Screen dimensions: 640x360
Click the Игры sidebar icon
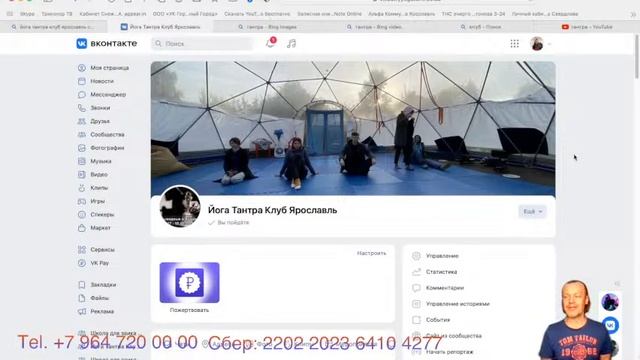[82, 201]
